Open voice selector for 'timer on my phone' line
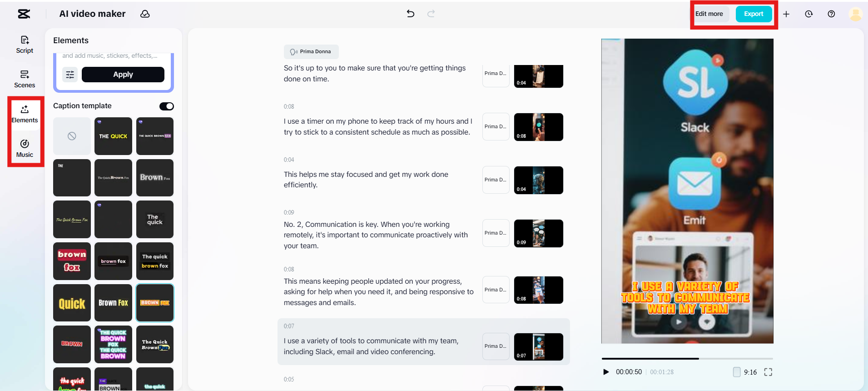This screenshot has height=391, width=868. coord(496,127)
